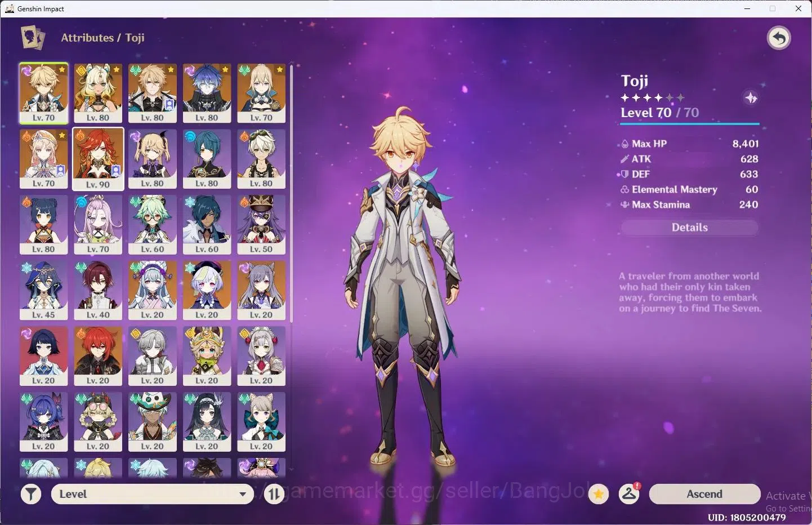Click the Details button
The image size is (812, 525).
coord(689,228)
